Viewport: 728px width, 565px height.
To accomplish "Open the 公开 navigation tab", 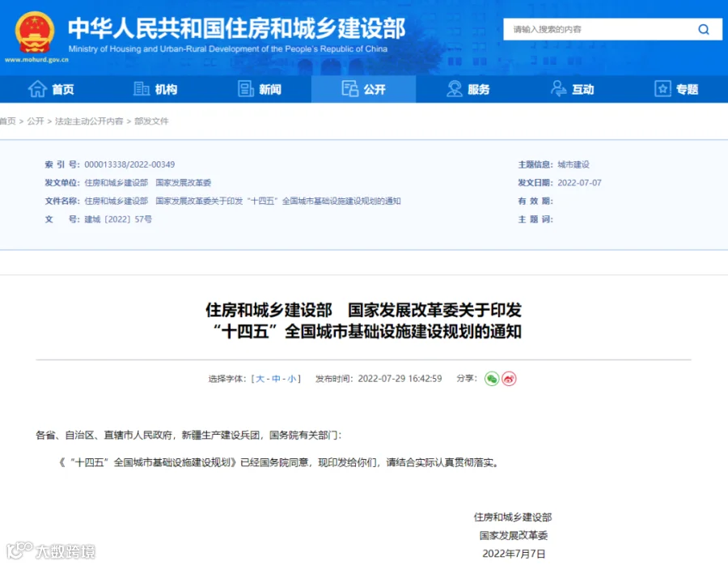I will [x=363, y=89].
